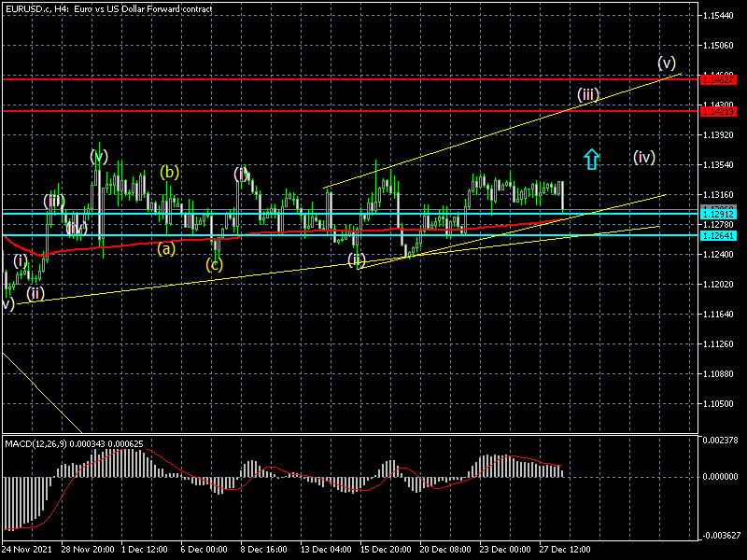
Task: Click the 1.12020 price axis value
Action: (x=718, y=285)
